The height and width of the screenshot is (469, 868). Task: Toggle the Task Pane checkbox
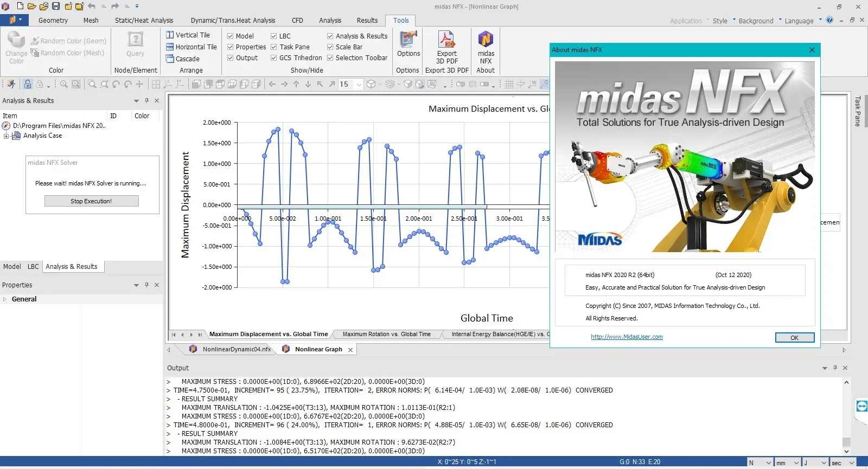274,47
